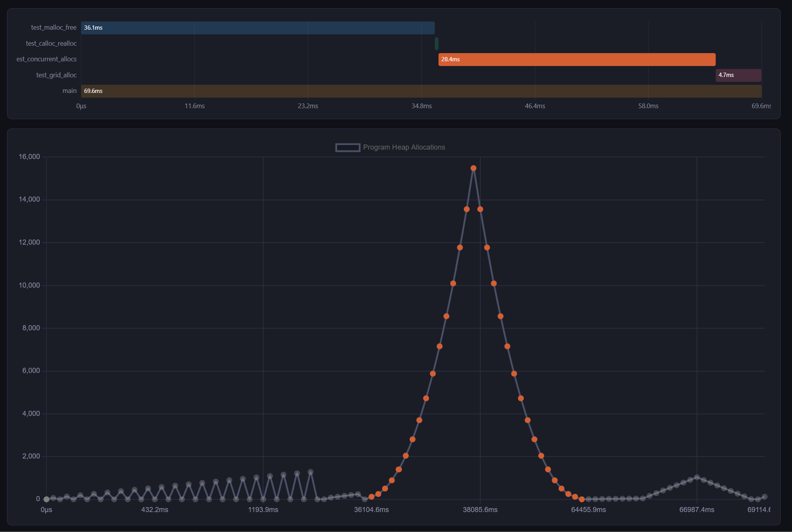Click the small test_calloc_realloc green bar

[436, 44]
